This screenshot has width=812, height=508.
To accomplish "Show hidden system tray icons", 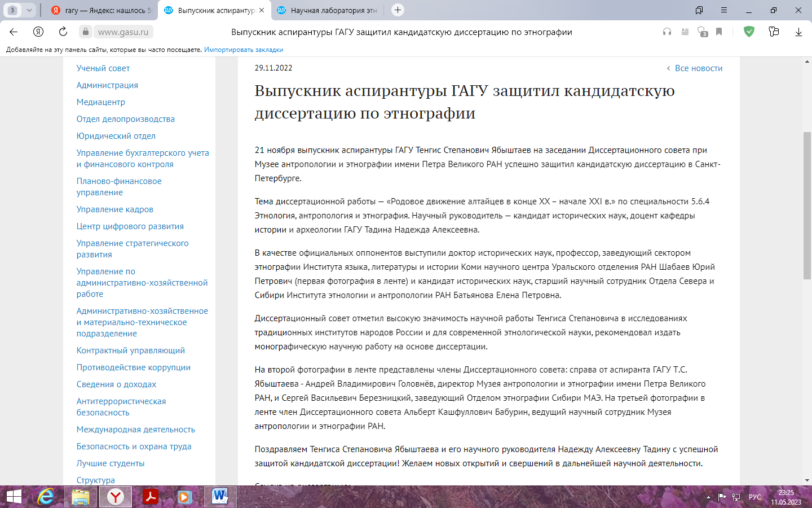I will (x=708, y=497).
